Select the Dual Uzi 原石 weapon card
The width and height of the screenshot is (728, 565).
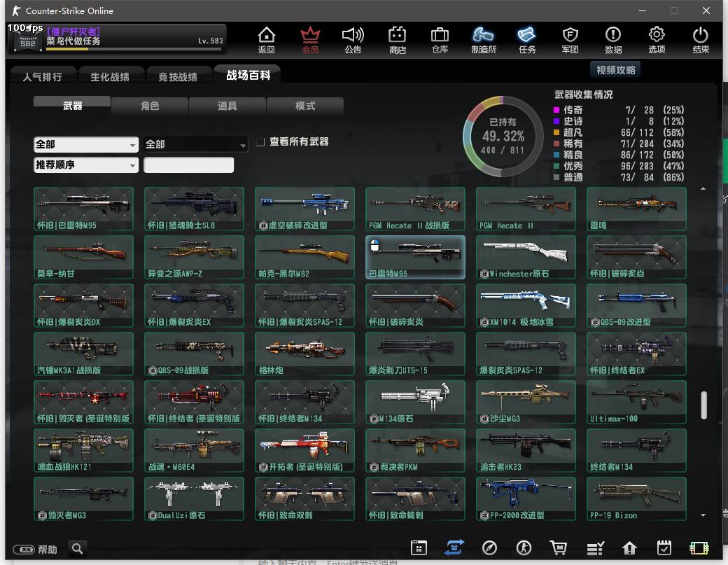(194, 498)
